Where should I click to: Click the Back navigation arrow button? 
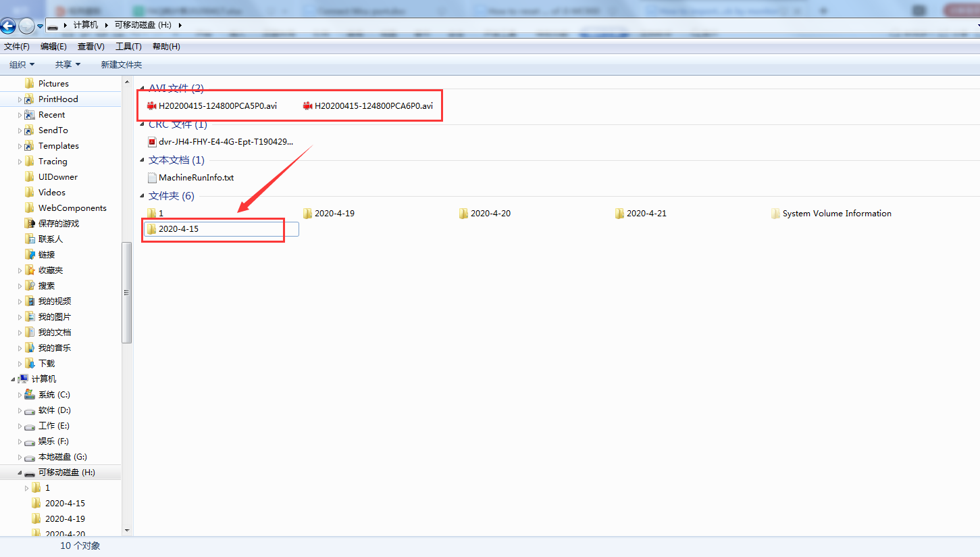pyautogui.click(x=8, y=26)
